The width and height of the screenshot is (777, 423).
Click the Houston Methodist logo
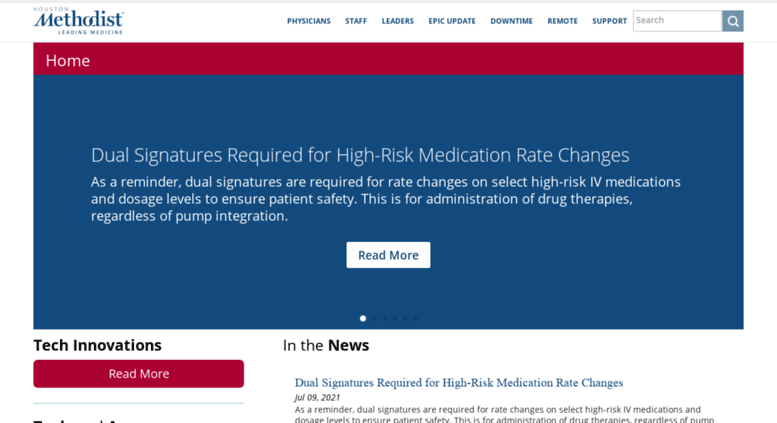click(x=79, y=21)
